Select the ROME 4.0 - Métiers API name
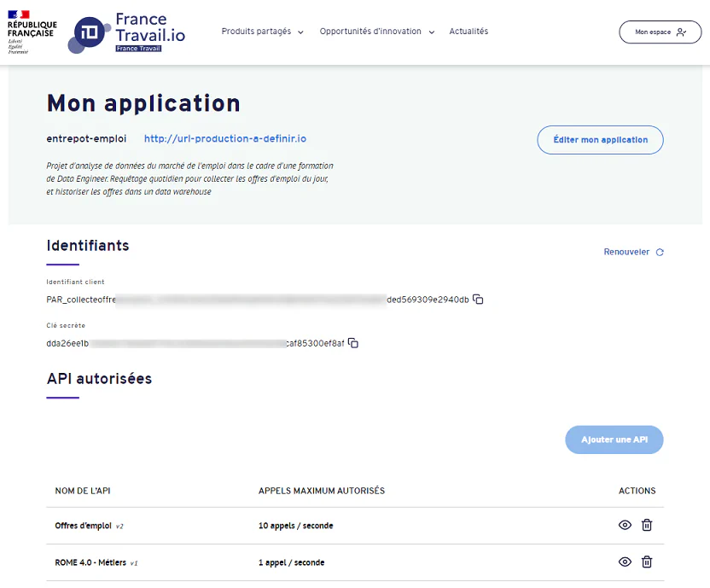This screenshot has width=710, height=588. 90,562
